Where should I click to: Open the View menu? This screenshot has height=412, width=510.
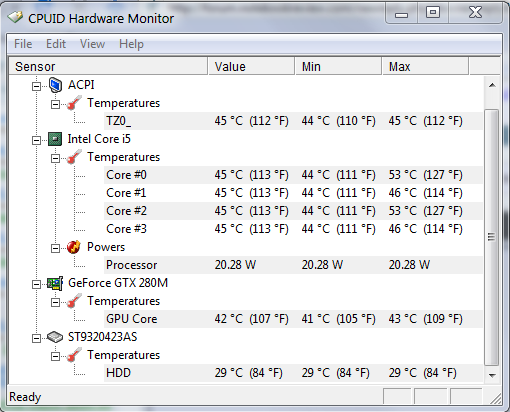pyautogui.click(x=92, y=44)
